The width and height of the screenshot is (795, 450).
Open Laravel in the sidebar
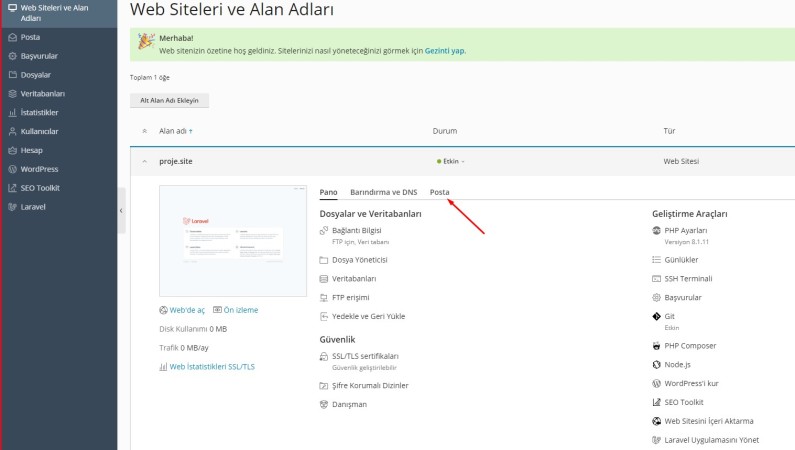33,207
